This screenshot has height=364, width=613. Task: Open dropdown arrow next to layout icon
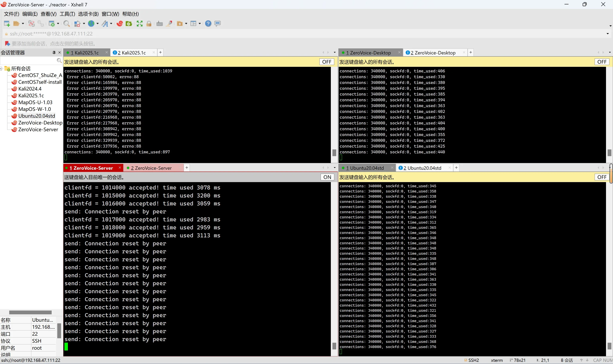pos(200,24)
